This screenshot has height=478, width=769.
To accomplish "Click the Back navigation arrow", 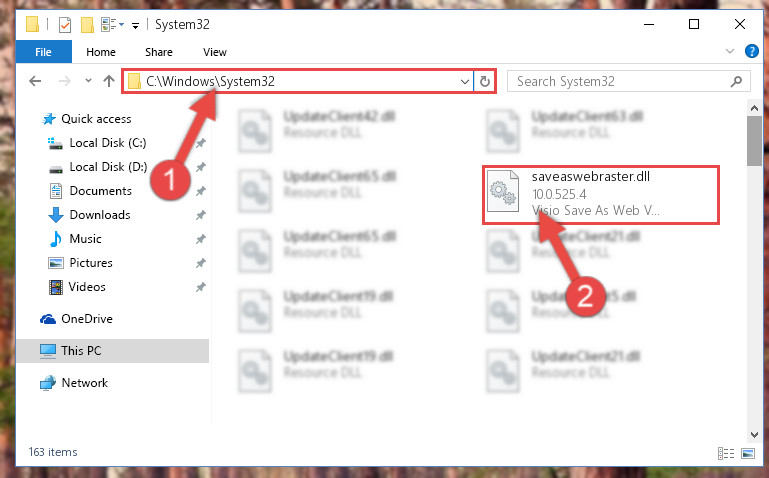I will [35, 81].
